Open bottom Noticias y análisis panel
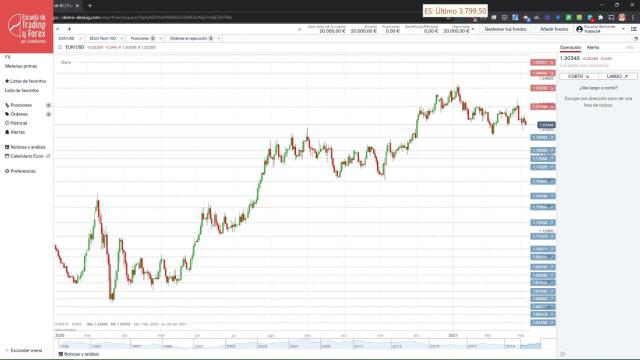The image size is (640, 360). (79, 354)
